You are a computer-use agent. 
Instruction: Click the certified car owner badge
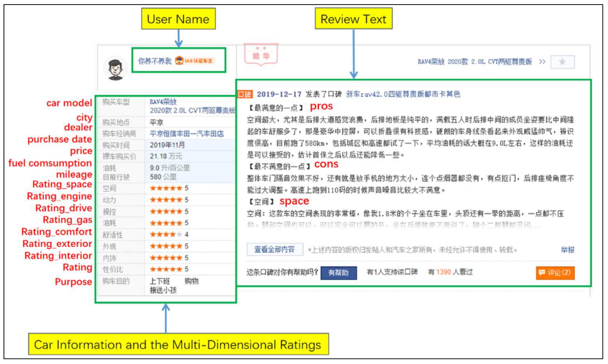coord(195,61)
